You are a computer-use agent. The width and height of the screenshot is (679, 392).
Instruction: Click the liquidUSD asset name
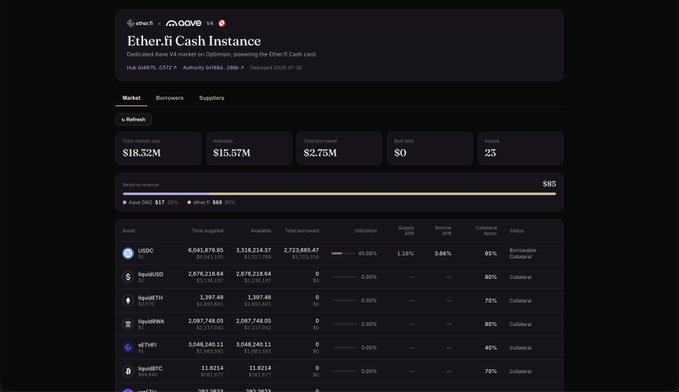(151, 274)
